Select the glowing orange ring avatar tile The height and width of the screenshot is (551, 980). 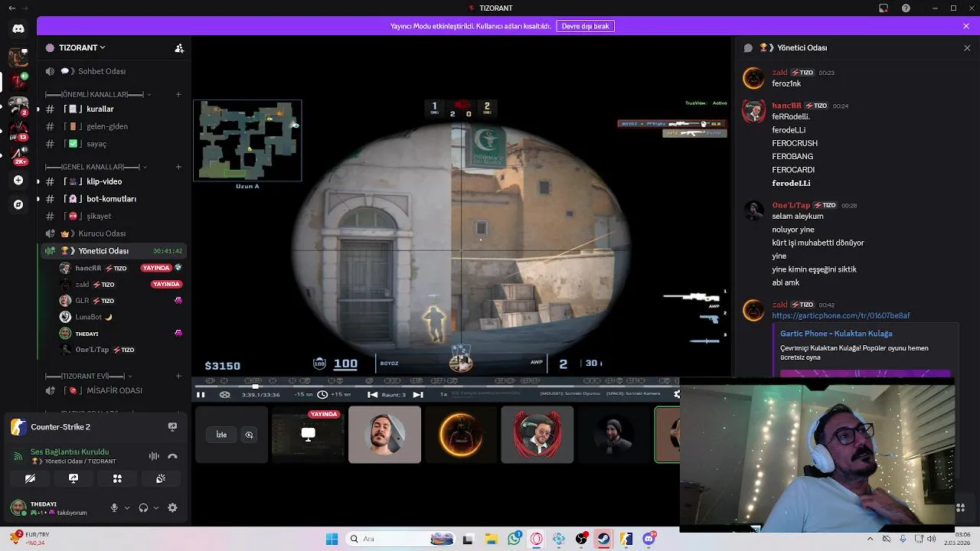point(461,434)
